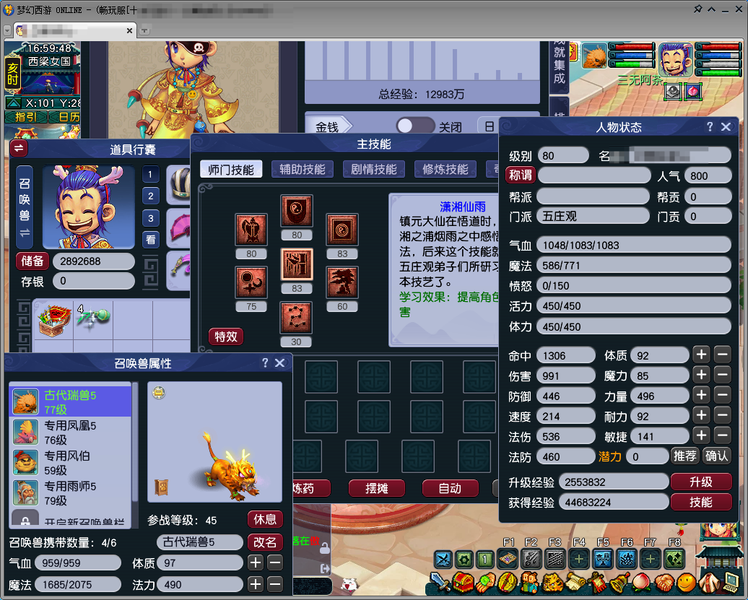
Task: Click the green gem give icon
Action: tap(485, 581)
